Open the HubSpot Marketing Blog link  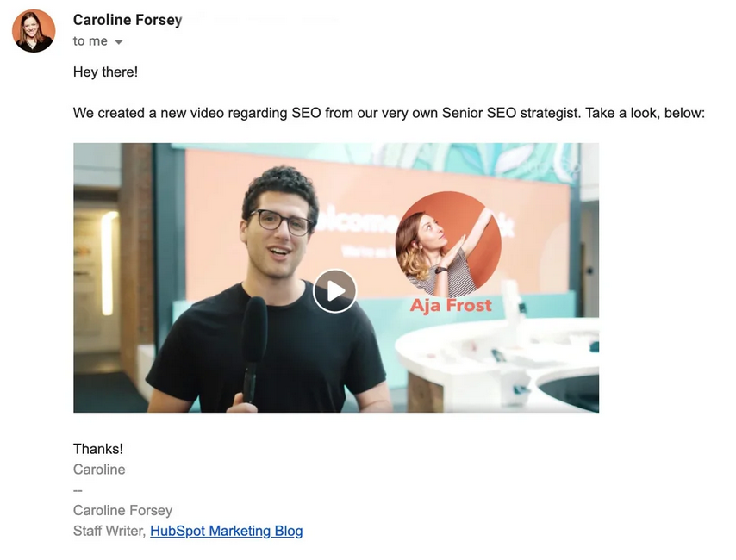pyautogui.click(x=227, y=531)
